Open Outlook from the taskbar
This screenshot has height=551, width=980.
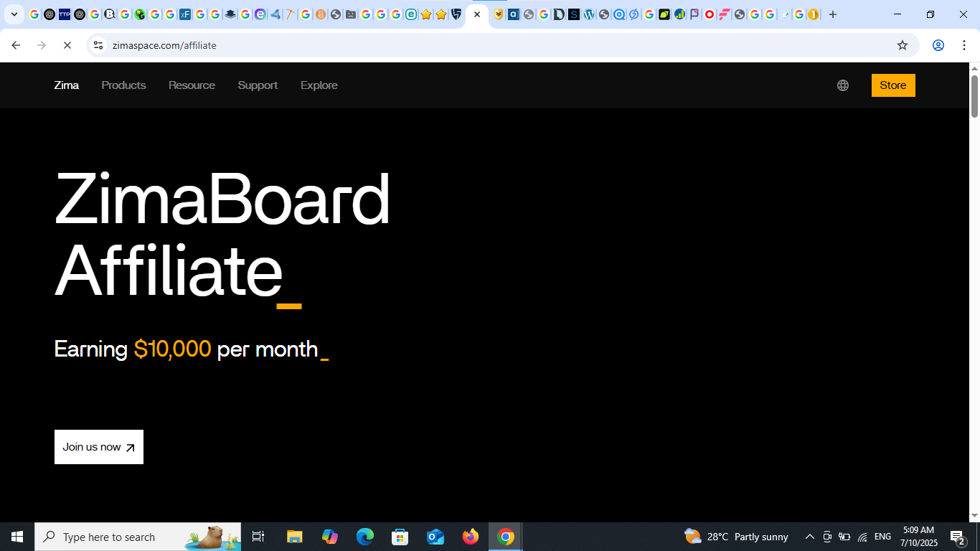(x=435, y=537)
